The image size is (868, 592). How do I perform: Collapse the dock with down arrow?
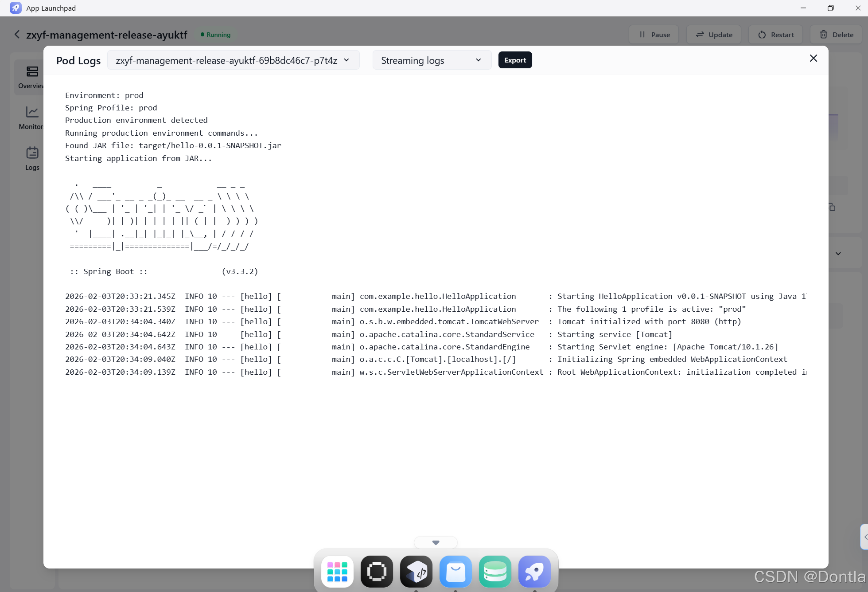(x=436, y=542)
